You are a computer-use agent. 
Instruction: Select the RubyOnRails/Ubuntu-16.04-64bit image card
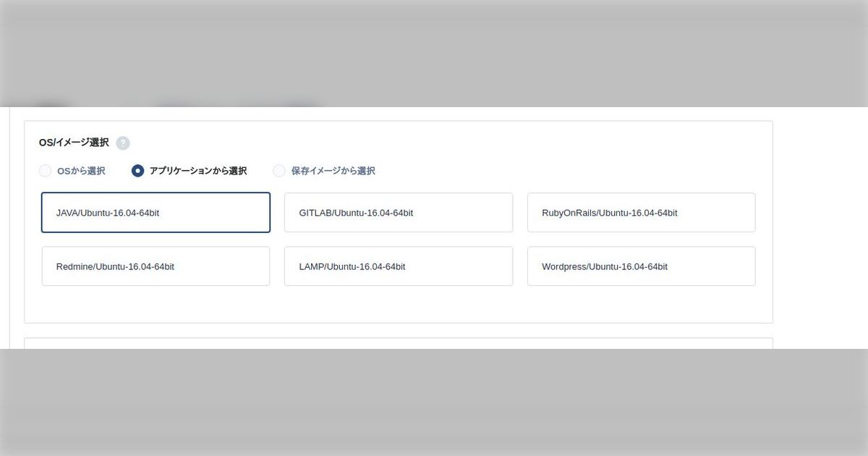click(642, 212)
